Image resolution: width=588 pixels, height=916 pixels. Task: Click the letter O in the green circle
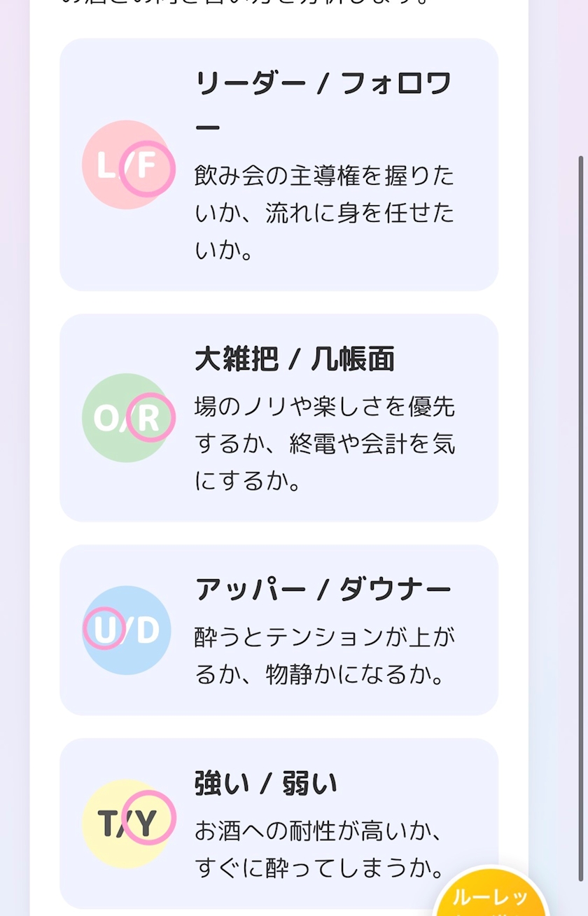coord(107,419)
